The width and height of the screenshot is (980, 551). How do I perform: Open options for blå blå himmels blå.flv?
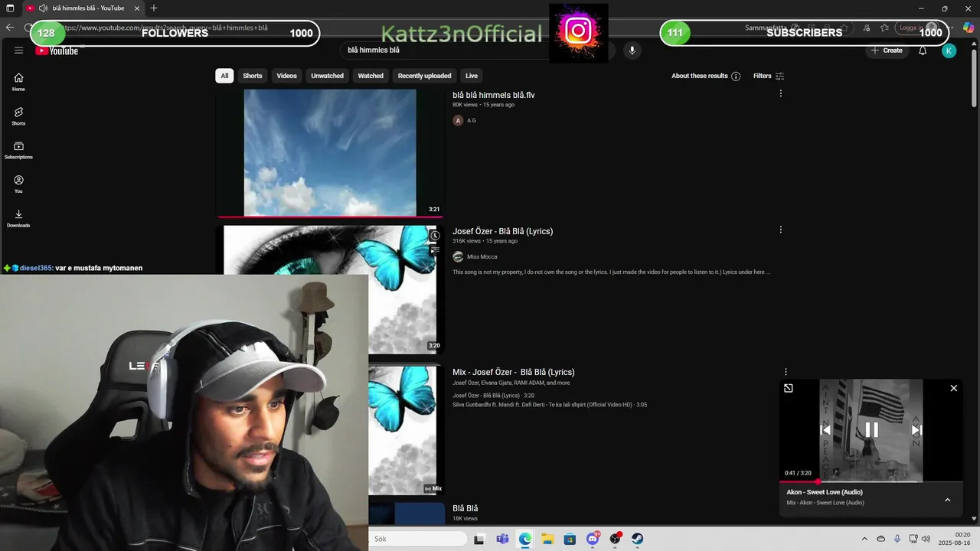[781, 93]
